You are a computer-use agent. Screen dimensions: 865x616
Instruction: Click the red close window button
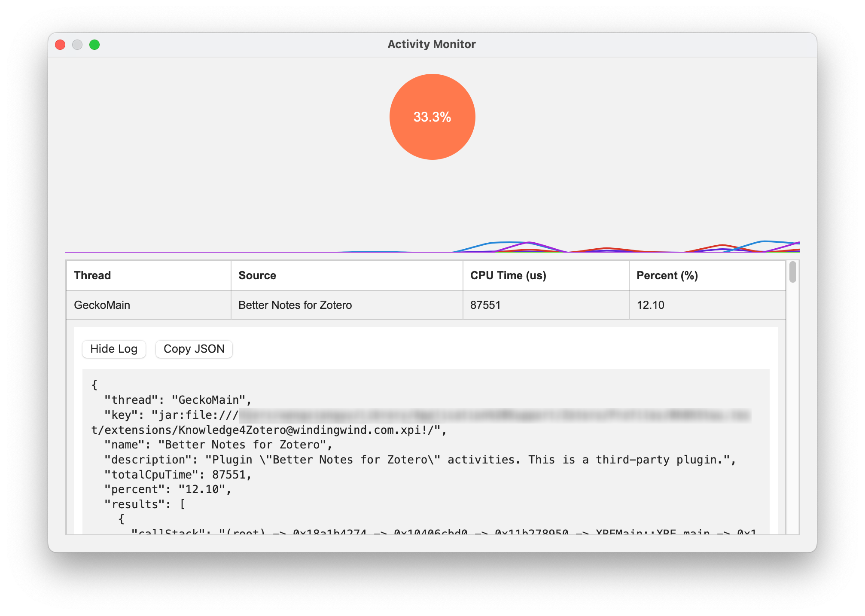tap(60, 45)
